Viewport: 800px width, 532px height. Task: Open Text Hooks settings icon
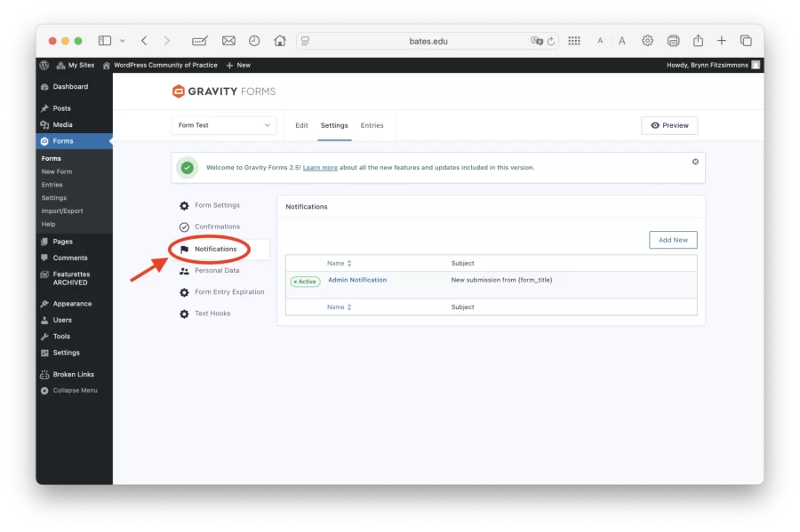pos(184,313)
